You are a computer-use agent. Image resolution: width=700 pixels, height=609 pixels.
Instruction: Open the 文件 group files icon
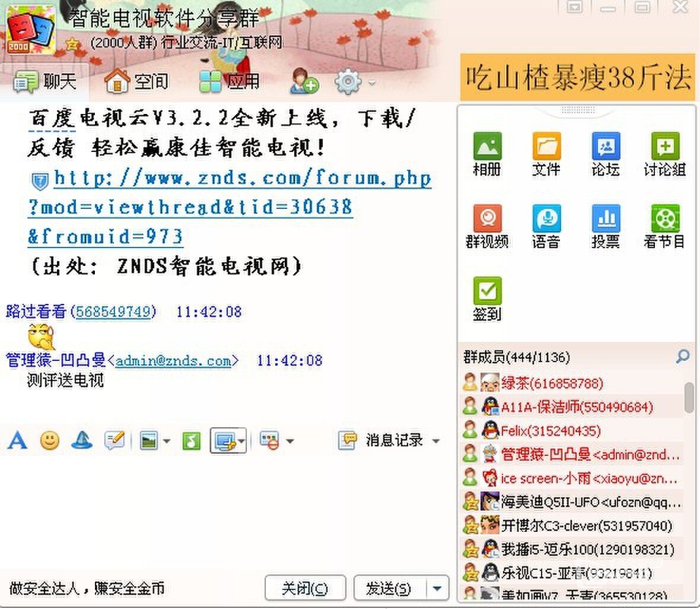pyautogui.click(x=546, y=154)
